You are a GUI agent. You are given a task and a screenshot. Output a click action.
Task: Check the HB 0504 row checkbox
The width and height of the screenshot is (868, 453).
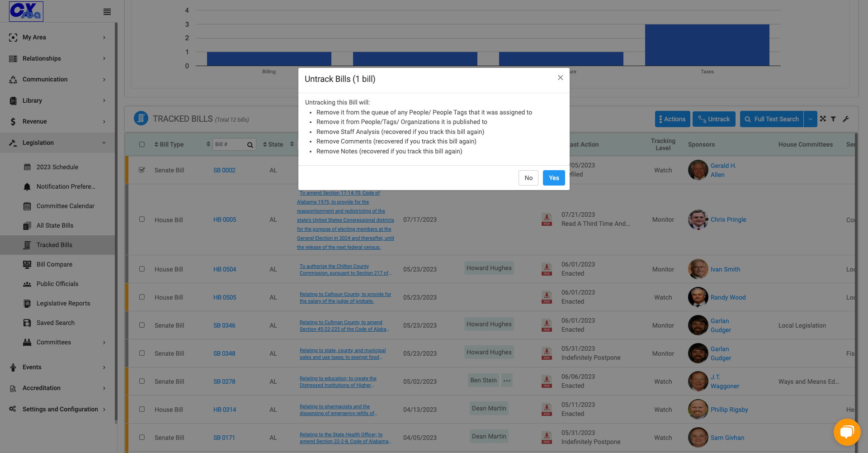(142, 269)
